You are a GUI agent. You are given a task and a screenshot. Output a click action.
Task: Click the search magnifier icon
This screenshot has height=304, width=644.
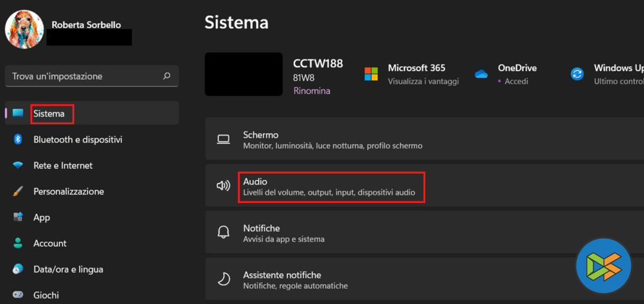[x=167, y=76]
